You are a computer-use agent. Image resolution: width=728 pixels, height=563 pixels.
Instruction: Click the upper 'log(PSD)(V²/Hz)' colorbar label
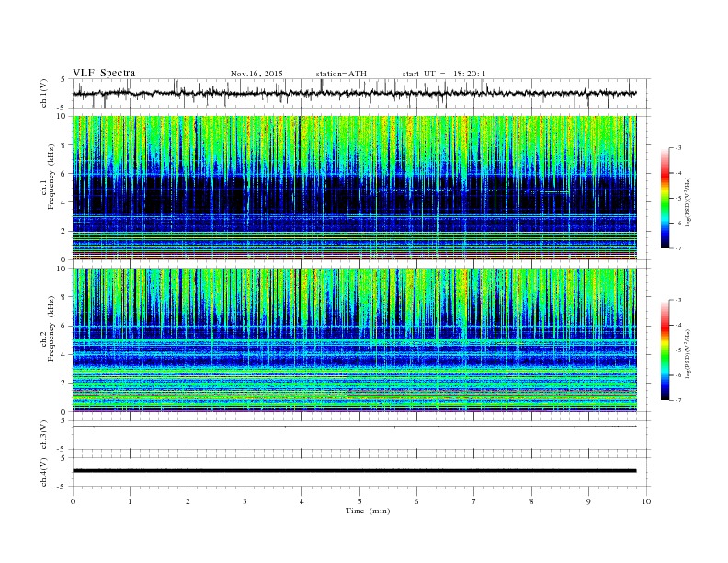[688, 202]
